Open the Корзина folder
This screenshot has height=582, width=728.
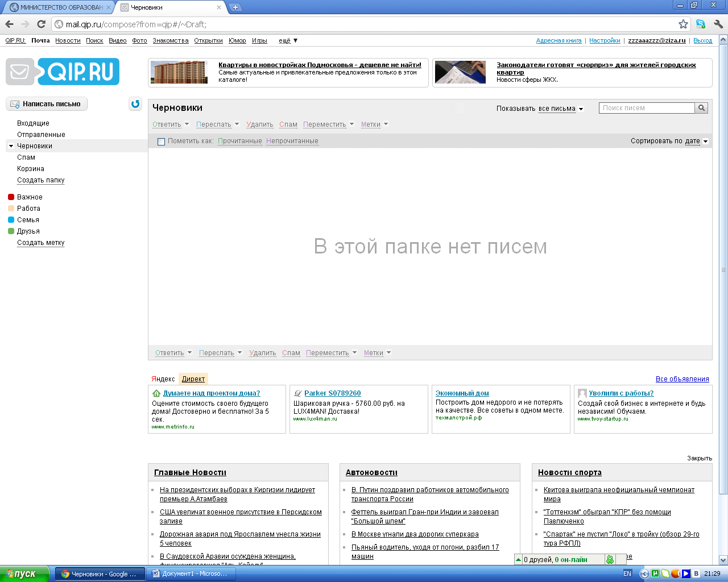[31, 169]
